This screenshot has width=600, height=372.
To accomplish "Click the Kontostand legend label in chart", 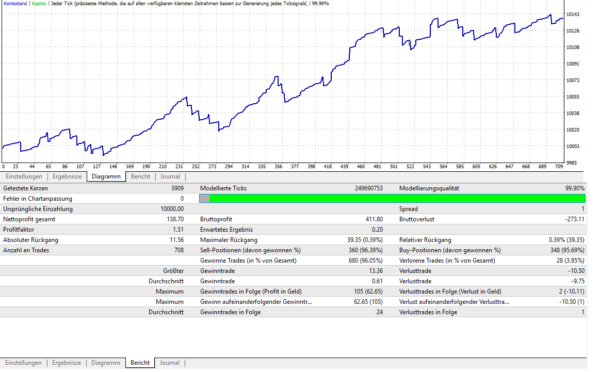I will (x=15, y=3).
